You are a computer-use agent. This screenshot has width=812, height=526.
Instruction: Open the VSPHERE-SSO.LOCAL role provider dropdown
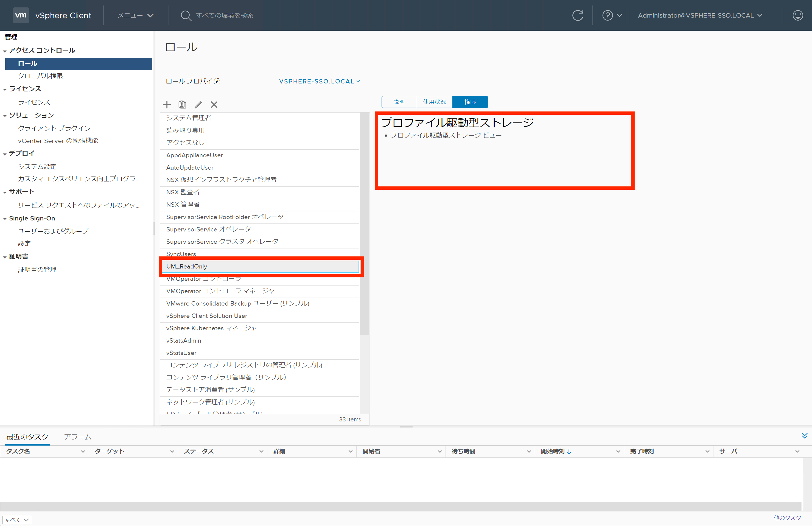pos(319,81)
